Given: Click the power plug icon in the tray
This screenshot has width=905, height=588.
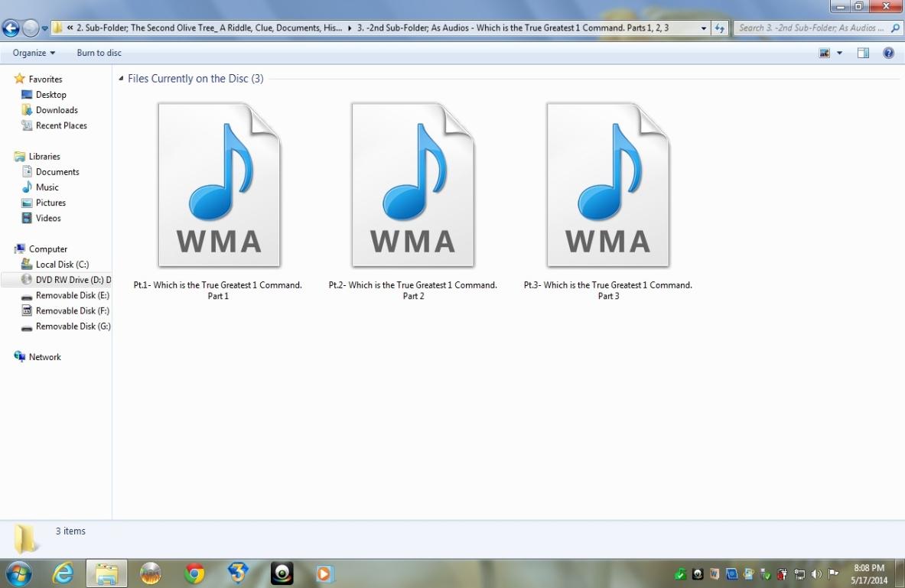Looking at the screenshot, I should [x=782, y=573].
